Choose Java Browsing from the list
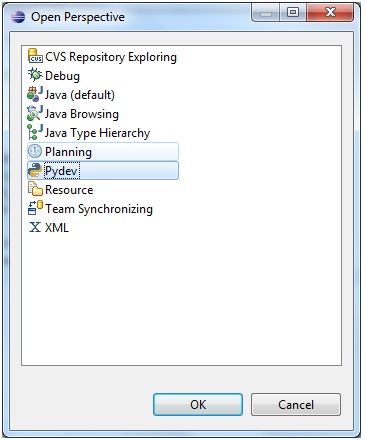The image size is (365, 440). [82, 114]
